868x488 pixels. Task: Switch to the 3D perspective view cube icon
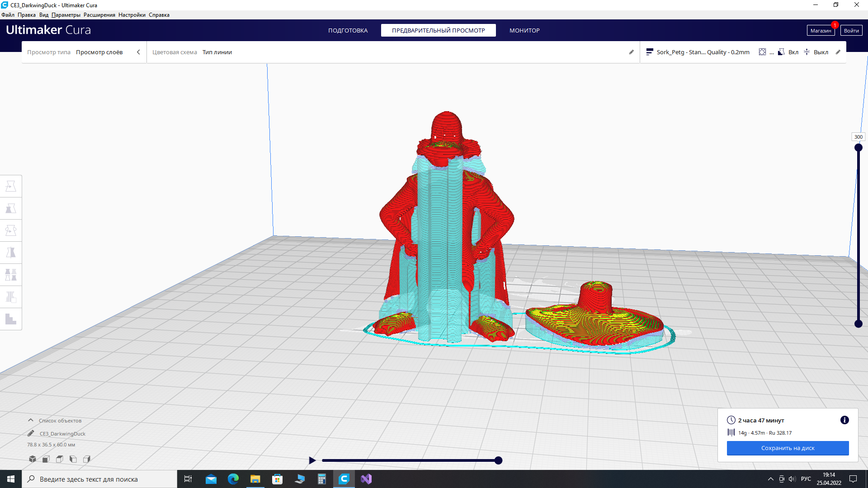point(33,459)
